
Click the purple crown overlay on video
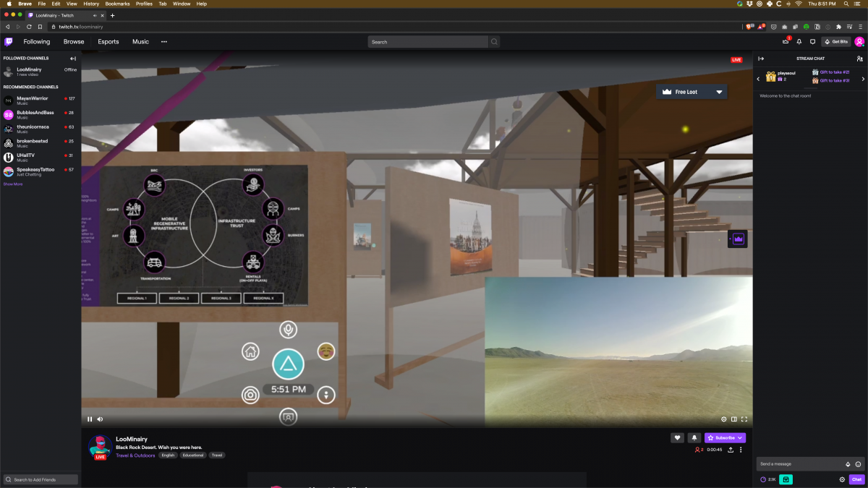pyautogui.click(x=739, y=239)
